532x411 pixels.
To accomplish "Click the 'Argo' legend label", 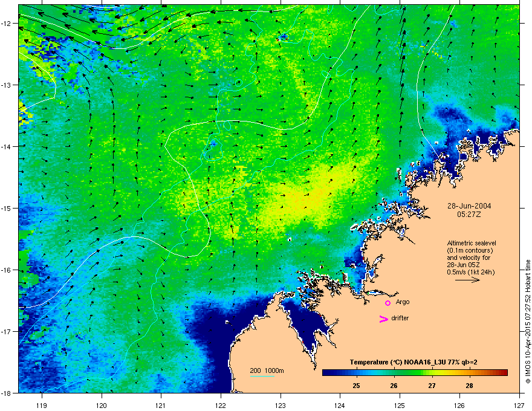I will [x=403, y=302].
